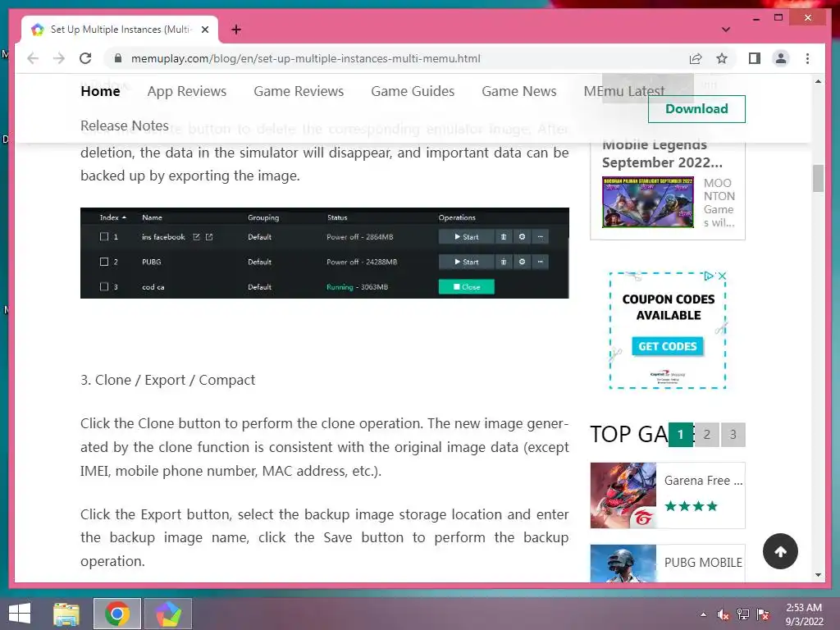Click the browser forward arrow
Image resolution: width=840 pixels, height=630 pixels.
[59, 58]
